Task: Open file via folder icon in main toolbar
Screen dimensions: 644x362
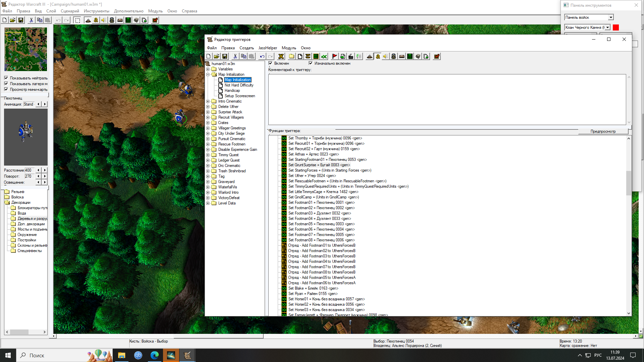Action: (x=13, y=20)
